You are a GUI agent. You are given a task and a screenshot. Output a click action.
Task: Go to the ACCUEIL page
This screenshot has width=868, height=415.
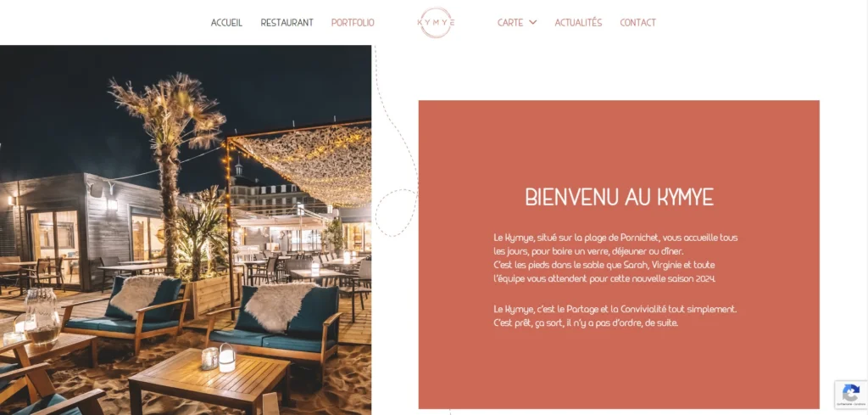226,23
